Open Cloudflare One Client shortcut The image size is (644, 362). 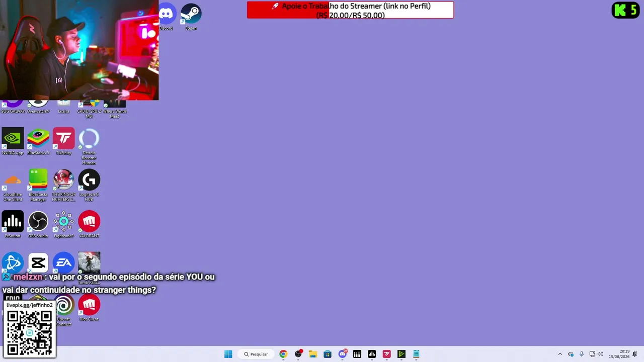tap(13, 180)
